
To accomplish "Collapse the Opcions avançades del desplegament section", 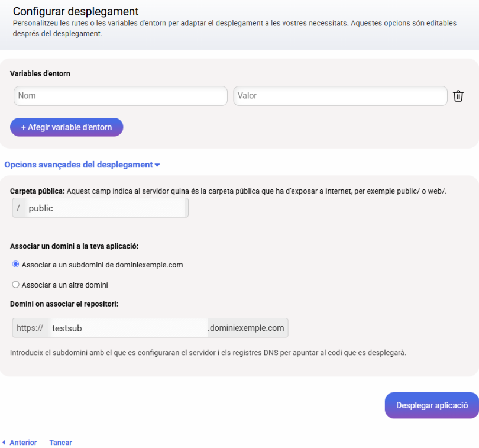I will [82, 165].
